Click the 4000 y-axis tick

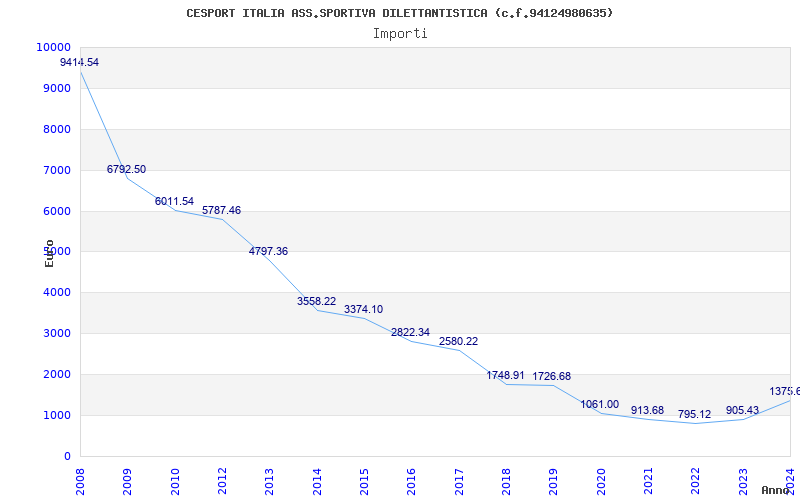point(57,292)
